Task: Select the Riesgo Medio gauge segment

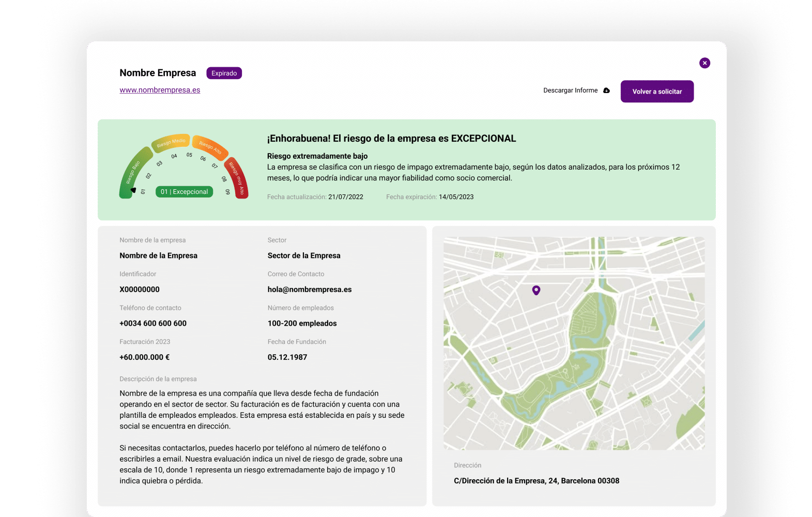Action: pos(171,143)
